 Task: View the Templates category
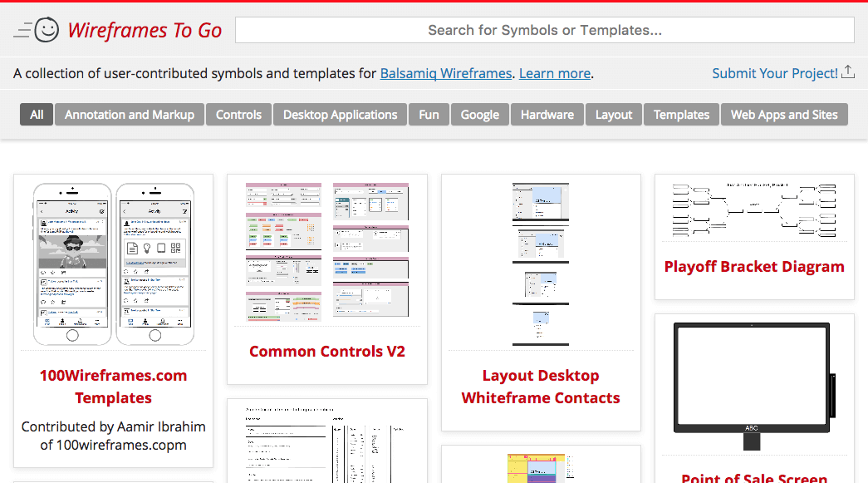pos(680,114)
